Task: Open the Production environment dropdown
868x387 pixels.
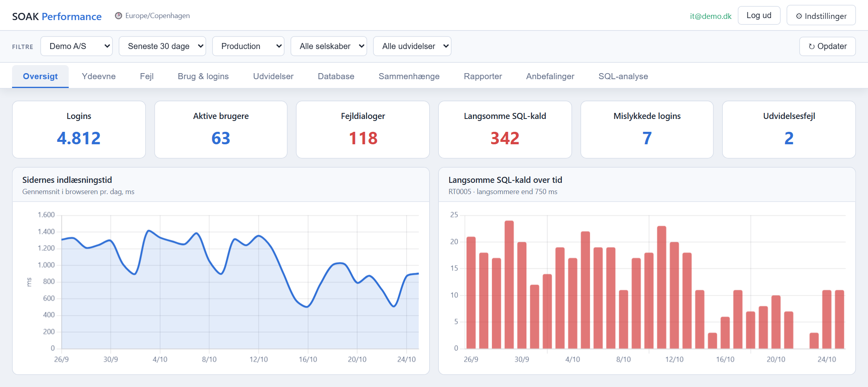Action: click(x=248, y=46)
